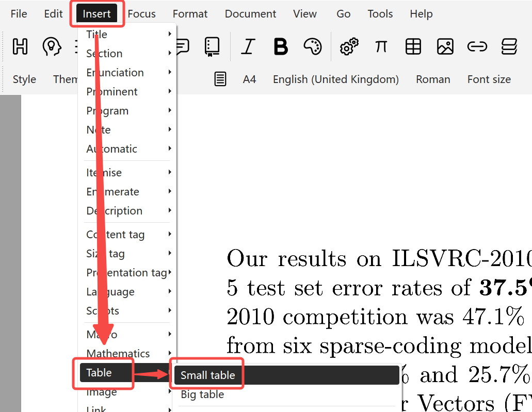Change the A4 page size

tap(249, 79)
